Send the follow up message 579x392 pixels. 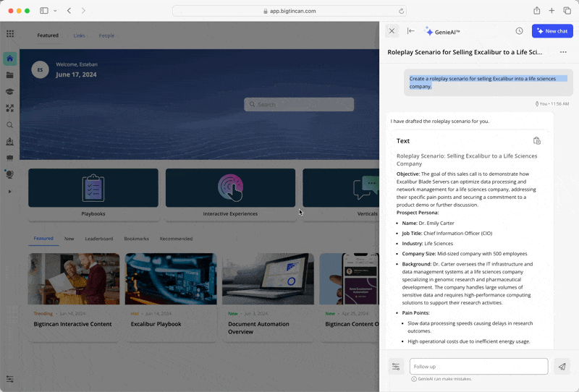562,367
